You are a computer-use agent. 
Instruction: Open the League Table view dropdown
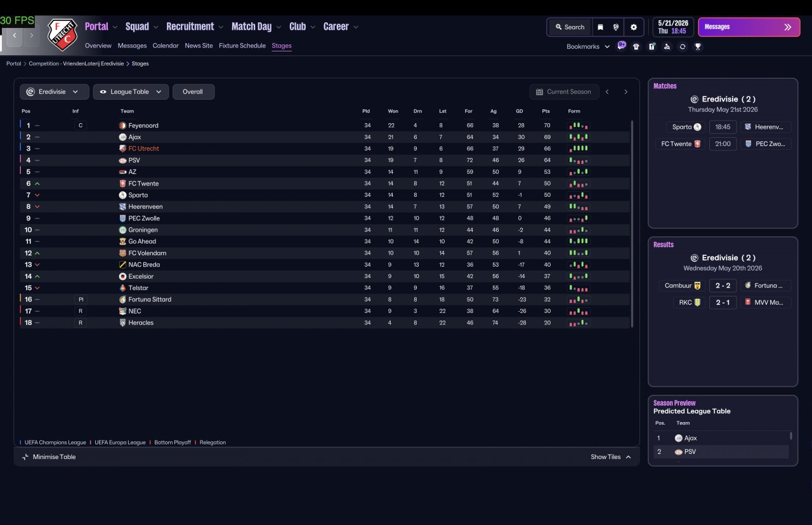click(x=131, y=92)
